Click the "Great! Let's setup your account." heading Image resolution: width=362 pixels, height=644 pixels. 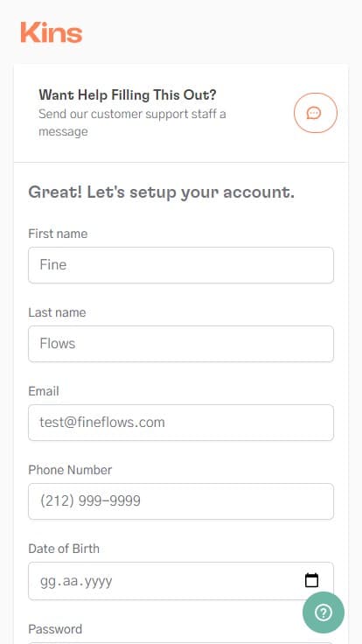(x=161, y=192)
